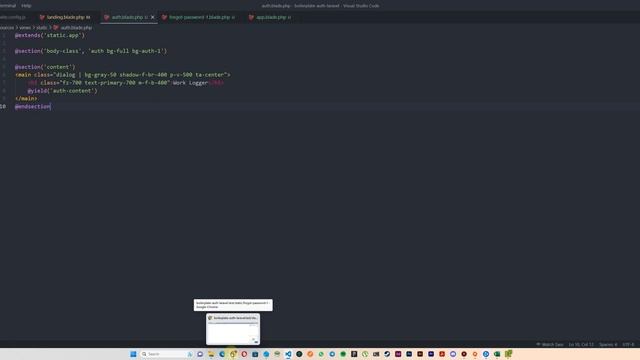Click the @section('body-class') line

click(x=91, y=51)
